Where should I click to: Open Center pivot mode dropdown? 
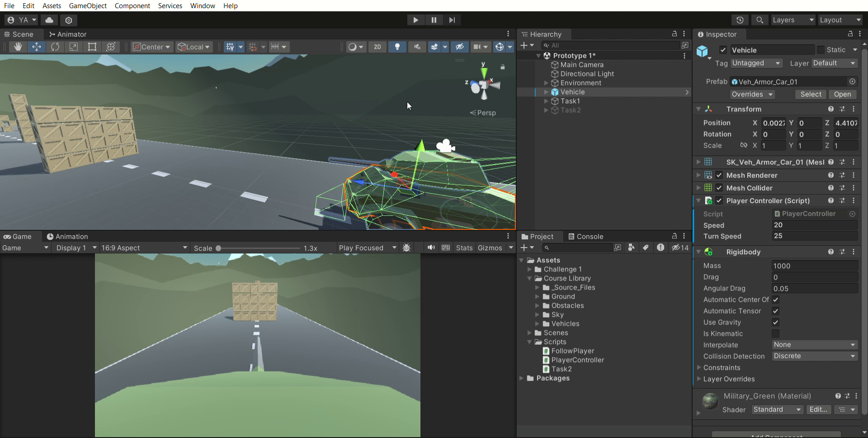click(x=152, y=47)
